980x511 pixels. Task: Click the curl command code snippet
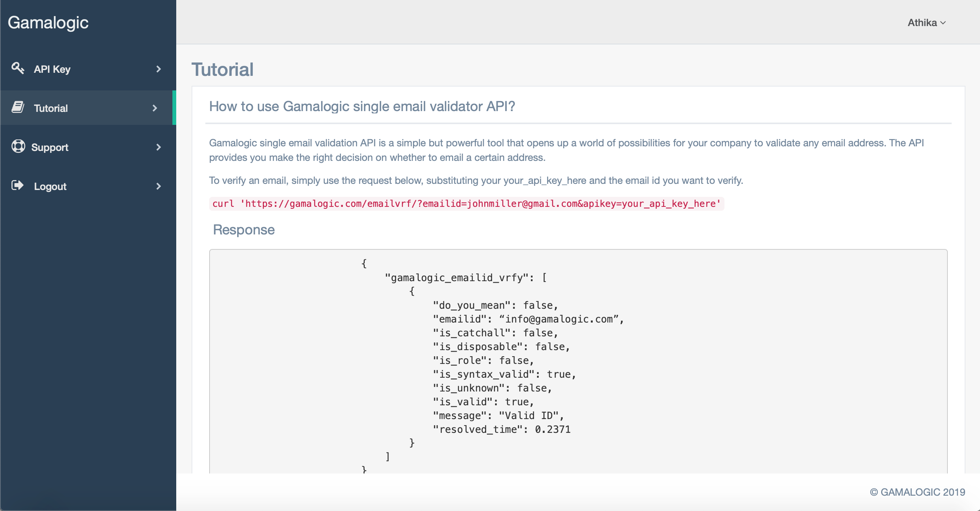pyautogui.click(x=466, y=204)
